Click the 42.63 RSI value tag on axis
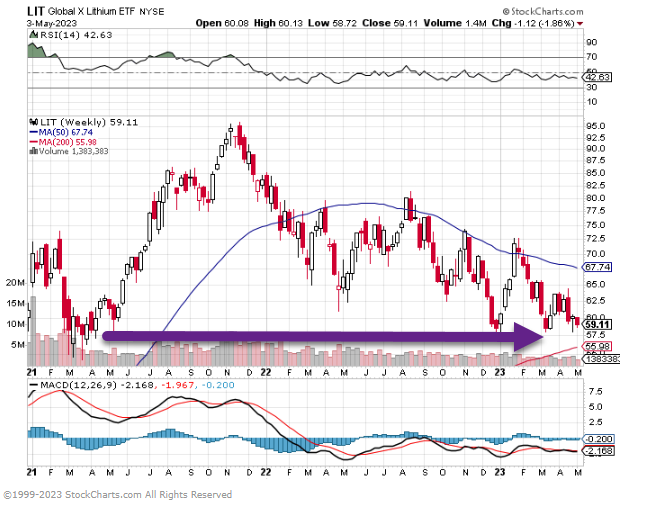Viewport: 652px width, 509px height. [x=598, y=77]
